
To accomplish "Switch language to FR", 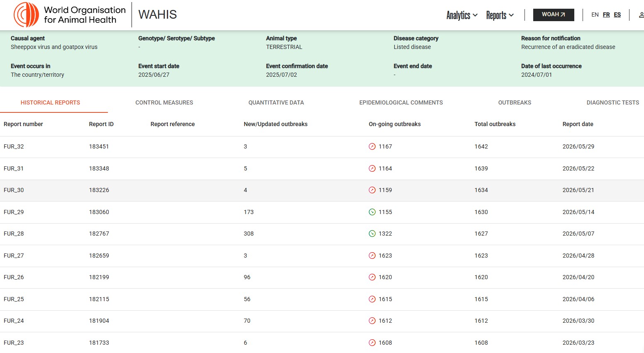I will pos(606,15).
